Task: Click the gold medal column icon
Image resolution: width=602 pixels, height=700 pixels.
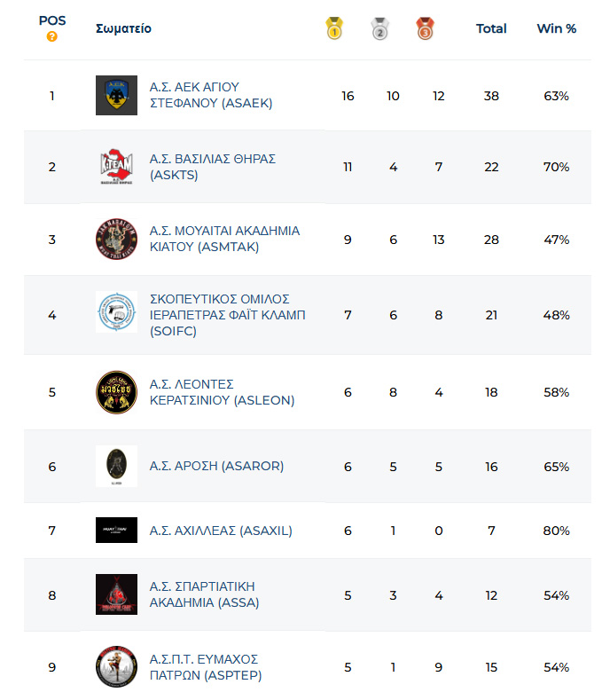Action: point(334,29)
